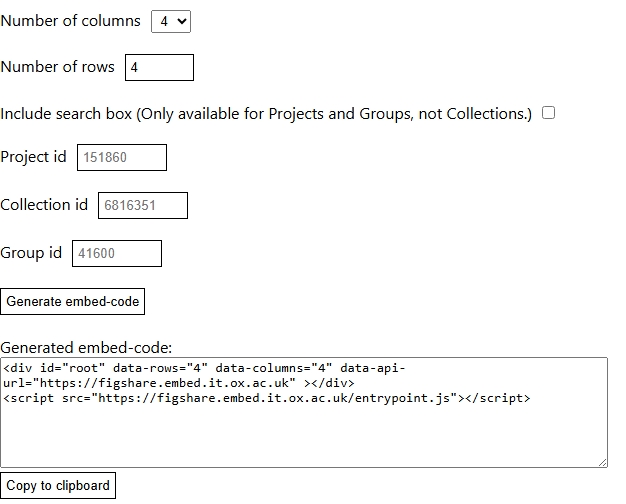Click the 'Group id' label
626x504 pixels.
pos(31,253)
